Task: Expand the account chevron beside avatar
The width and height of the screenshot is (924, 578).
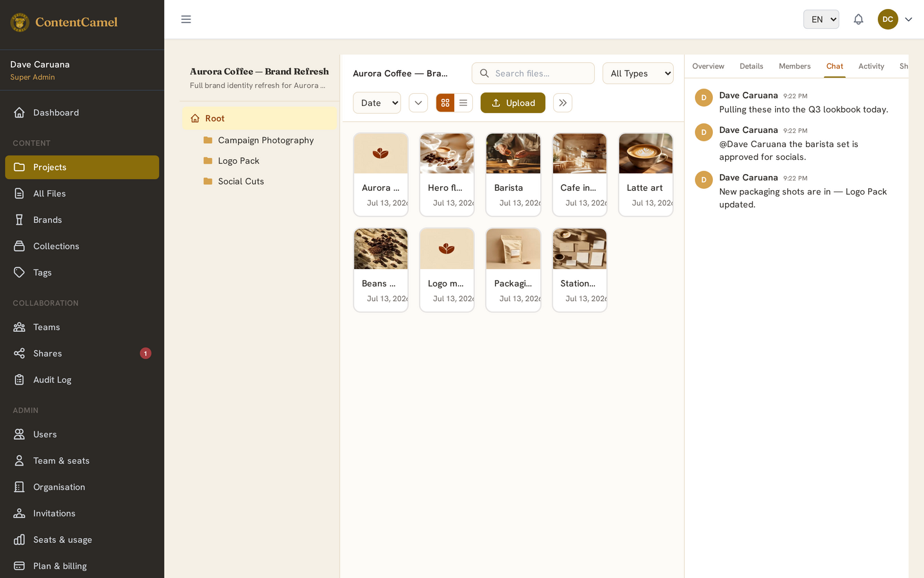Action: [909, 19]
